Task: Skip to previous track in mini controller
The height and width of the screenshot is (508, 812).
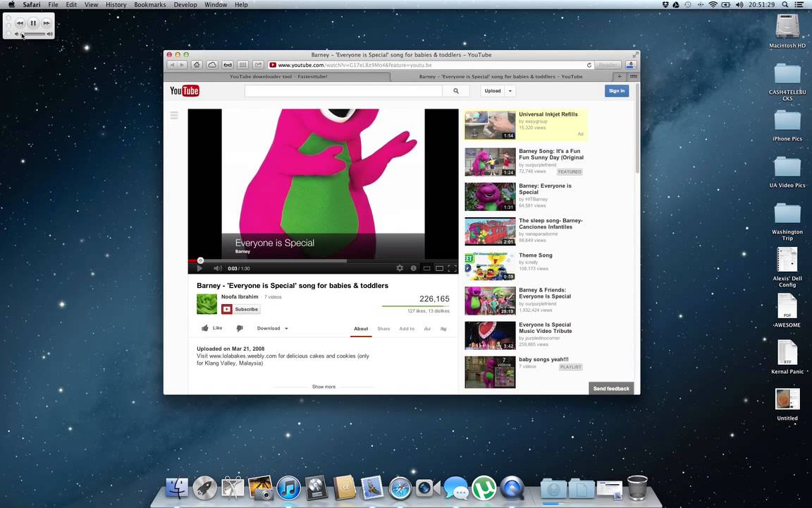Action: (x=20, y=23)
